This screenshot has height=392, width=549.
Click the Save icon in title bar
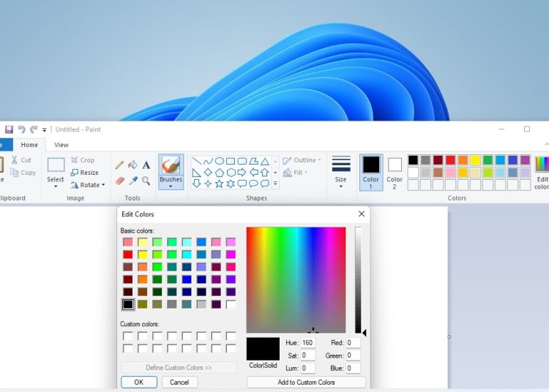(x=9, y=129)
